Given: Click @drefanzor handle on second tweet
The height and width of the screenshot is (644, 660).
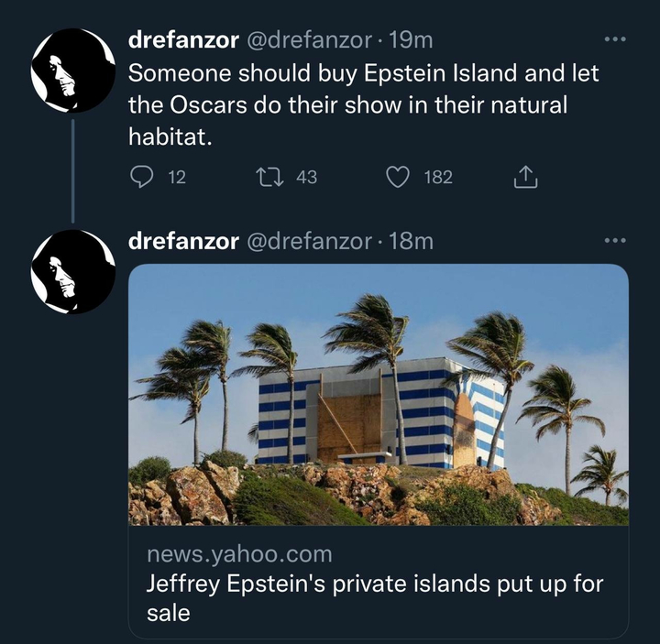Looking at the screenshot, I should tap(309, 242).
